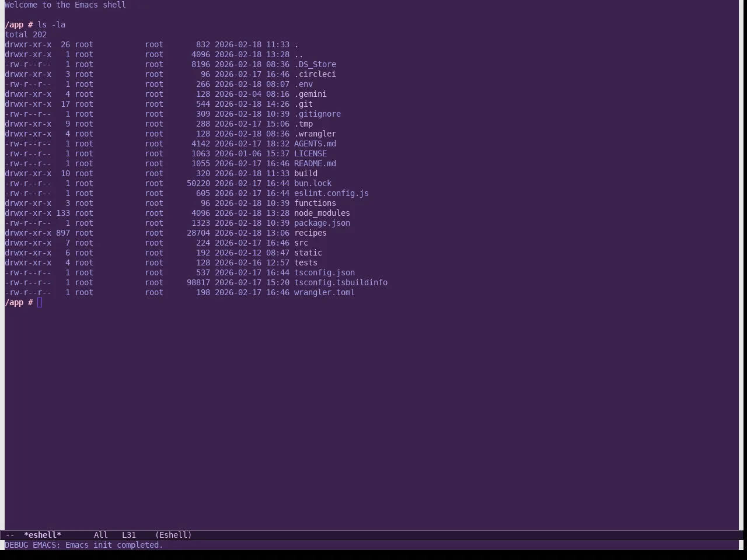Click the 2026-02-16 12:57 date of tests
This screenshot has width=747, height=560.
point(252,262)
